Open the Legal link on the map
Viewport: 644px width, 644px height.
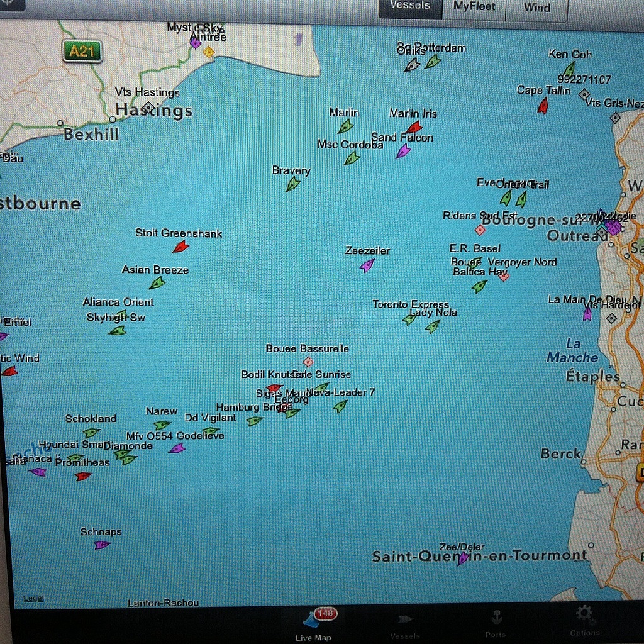click(34, 599)
